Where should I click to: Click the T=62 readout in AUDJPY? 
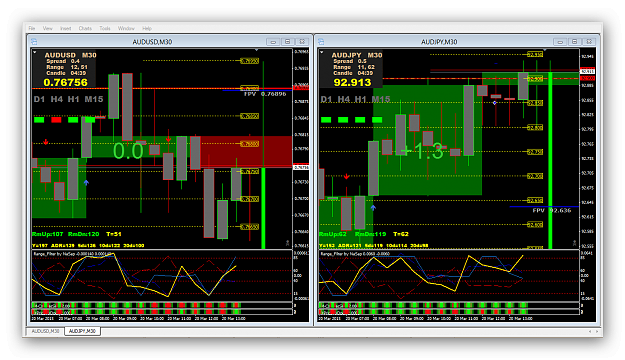[401, 234]
